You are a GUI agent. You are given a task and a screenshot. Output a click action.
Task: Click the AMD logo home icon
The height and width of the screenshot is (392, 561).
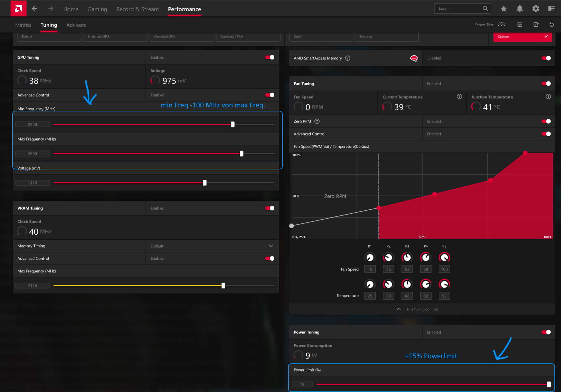point(19,9)
